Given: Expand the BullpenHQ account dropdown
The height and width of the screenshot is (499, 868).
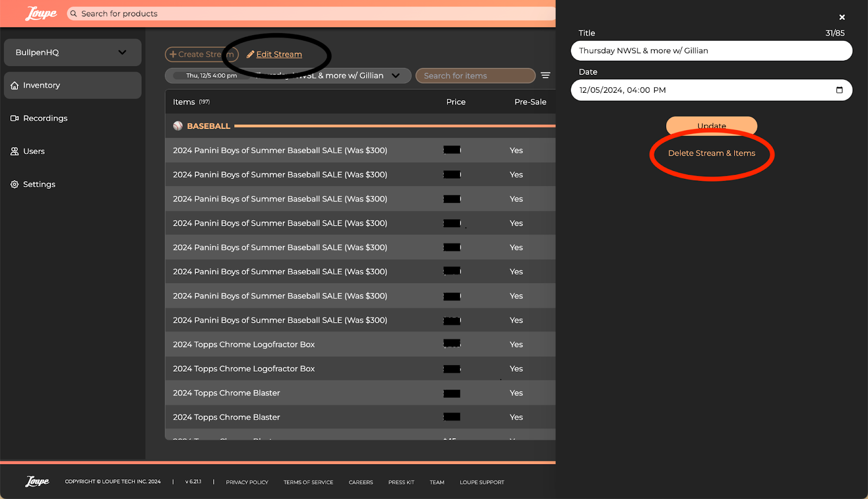Looking at the screenshot, I should pyautogui.click(x=122, y=53).
